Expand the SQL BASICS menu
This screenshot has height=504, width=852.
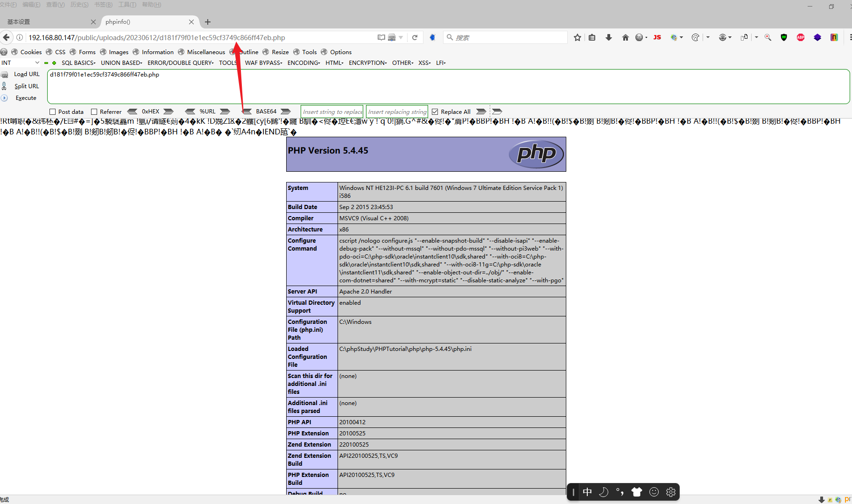coord(78,63)
